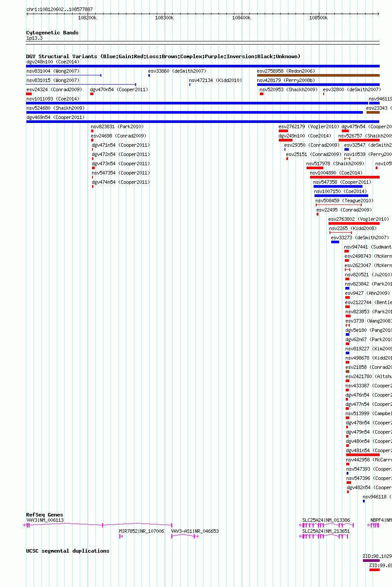The image size is (392, 587).
Task: Select variant esv2758958 (Redon2006) label
Action: 286,71
